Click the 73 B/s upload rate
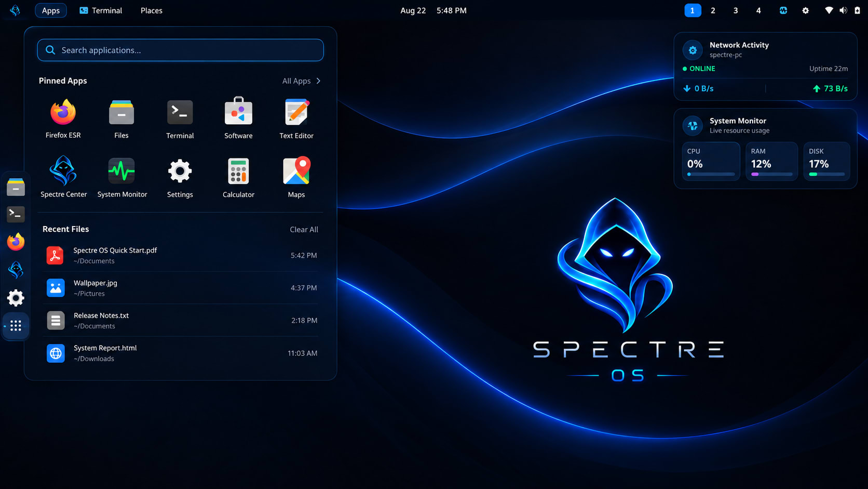This screenshot has width=868, height=489. (x=830, y=88)
